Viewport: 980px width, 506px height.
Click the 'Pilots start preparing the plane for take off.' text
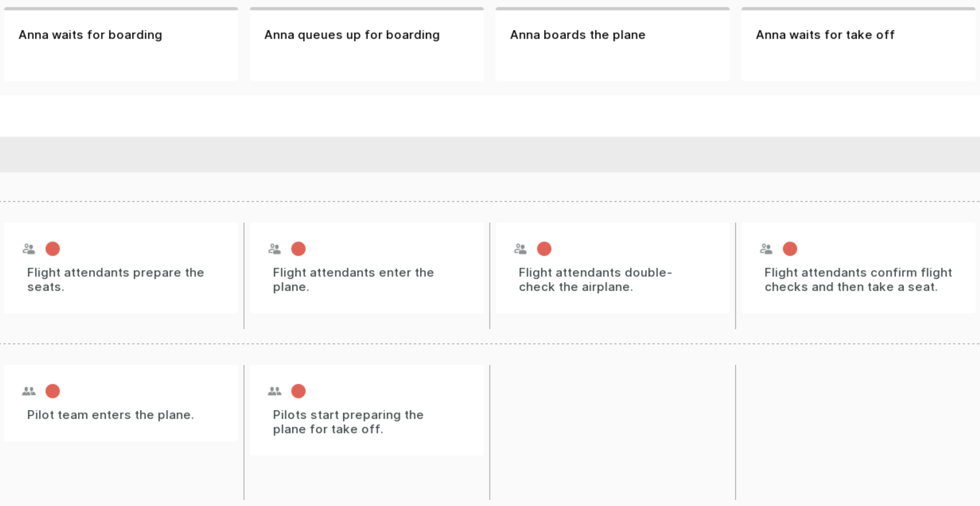[348, 422]
